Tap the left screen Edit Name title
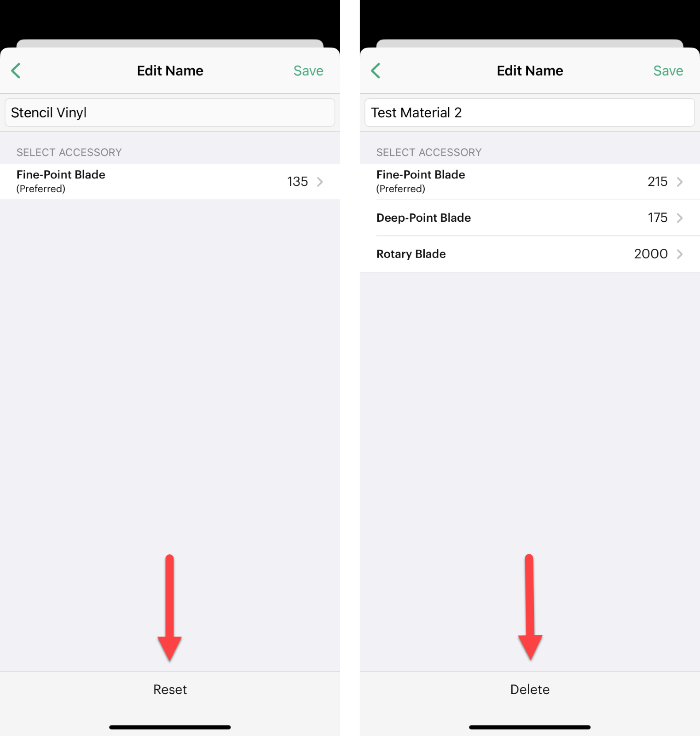The image size is (700, 736). (170, 71)
